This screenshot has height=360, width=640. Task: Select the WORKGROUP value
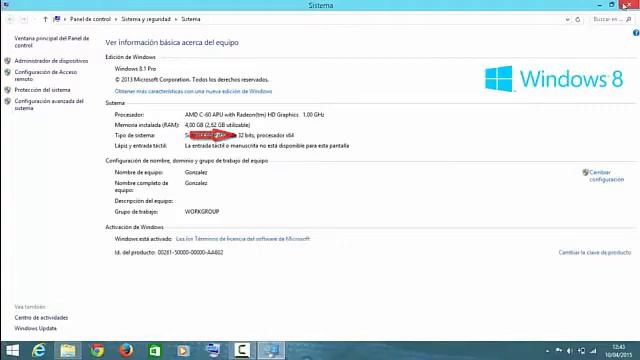click(202, 212)
